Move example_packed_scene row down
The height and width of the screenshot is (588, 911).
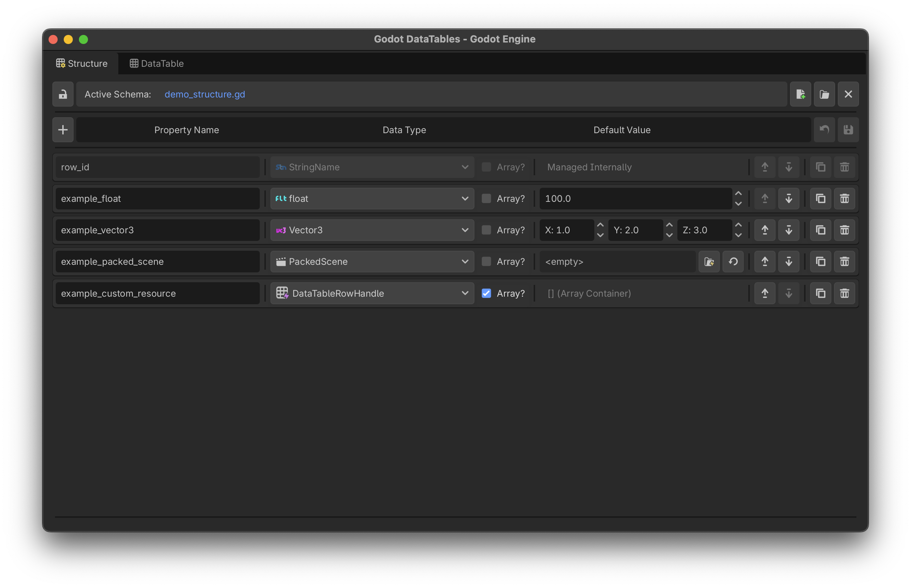click(x=789, y=262)
